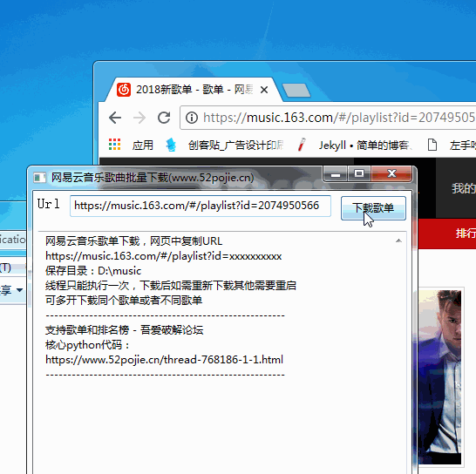This screenshot has height=474, width=476.
Task: Click the Url label in downloader
Action: click(49, 204)
